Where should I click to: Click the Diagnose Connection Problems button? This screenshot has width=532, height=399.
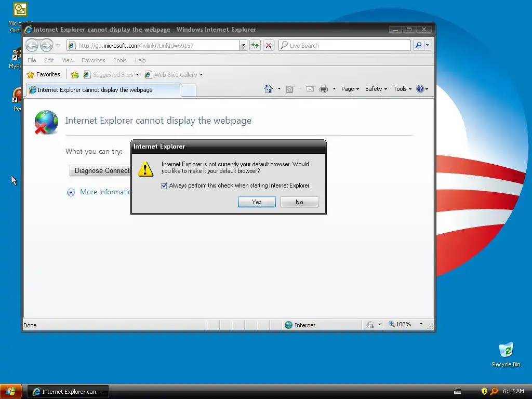tap(100, 170)
